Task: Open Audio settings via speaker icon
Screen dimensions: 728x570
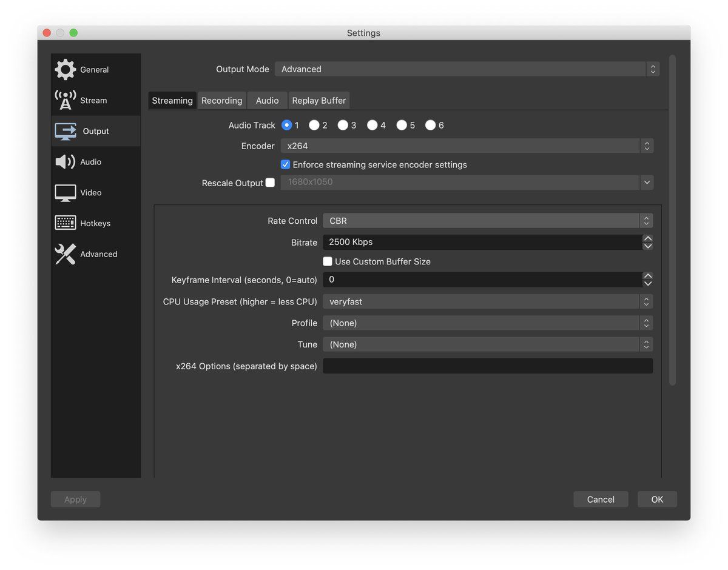Action: 66,162
